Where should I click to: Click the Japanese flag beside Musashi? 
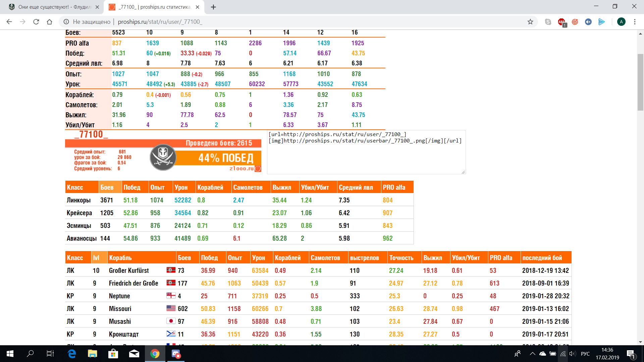click(x=171, y=321)
